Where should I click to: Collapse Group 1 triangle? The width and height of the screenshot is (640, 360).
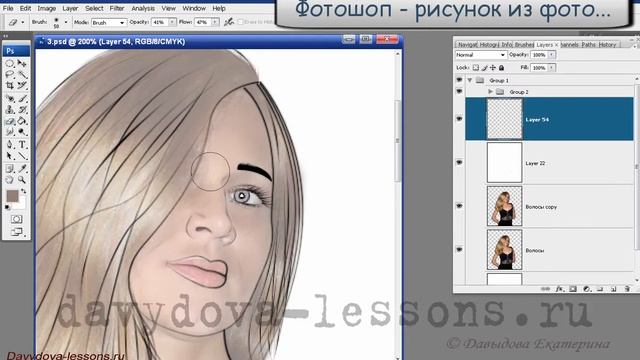coord(470,80)
